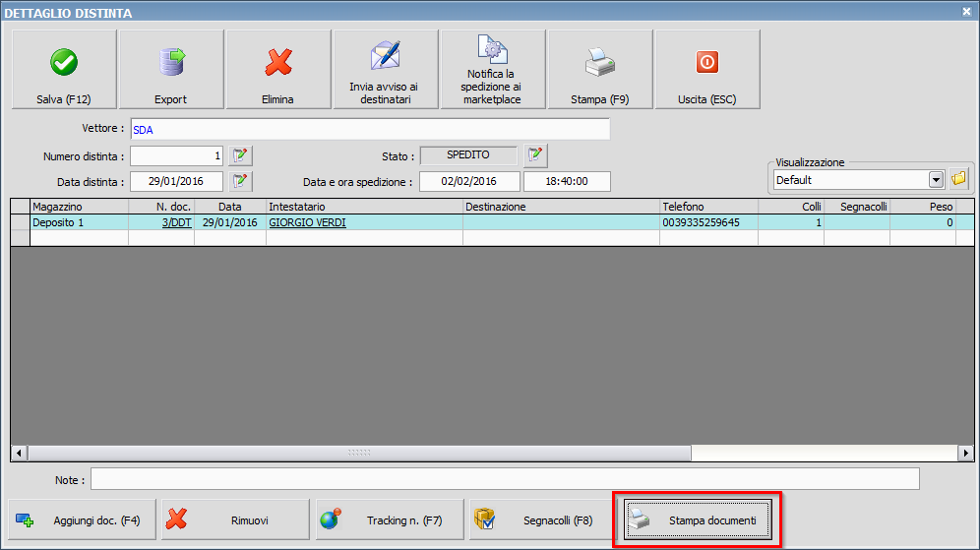Open the 3/DDT document link
This screenshot has height=550, width=980.
pyautogui.click(x=177, y=222)
